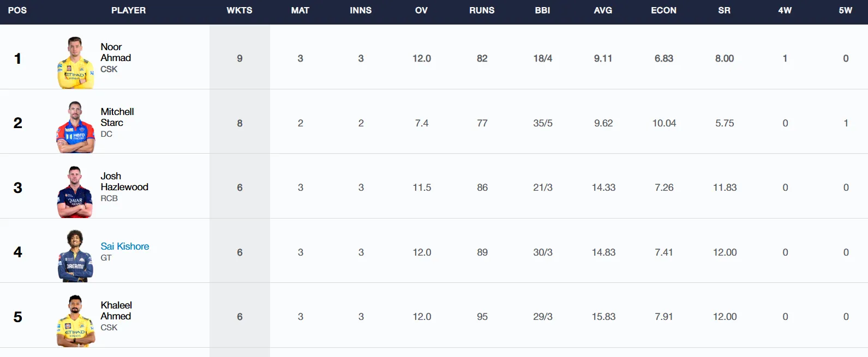This screenshot has width=868, height=357.
Task: Select the MAT column header
Action: [300, 10]
